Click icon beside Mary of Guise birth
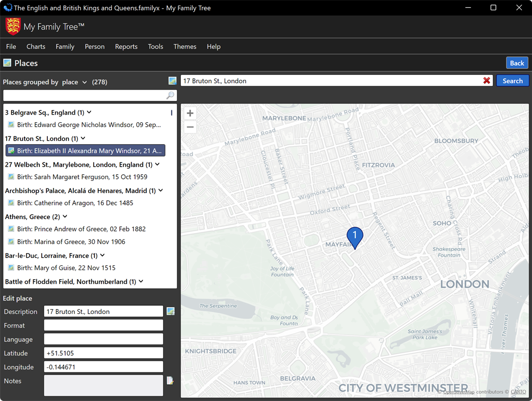Screen dimensions: 532x401 (11, 268)
